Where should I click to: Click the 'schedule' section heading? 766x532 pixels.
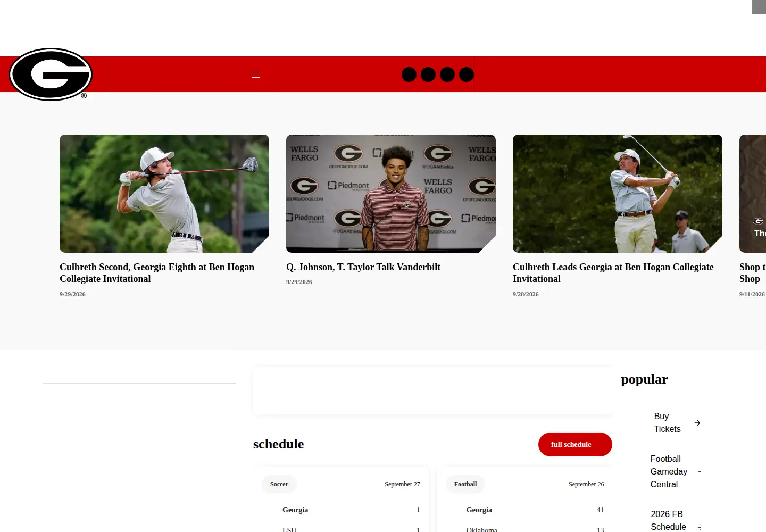point(278,444)
